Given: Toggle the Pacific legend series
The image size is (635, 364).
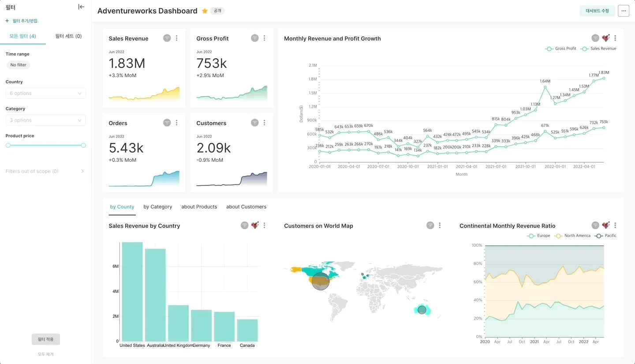Looking at the screenshot, I should pyautogui.click(x=605, y=236).
